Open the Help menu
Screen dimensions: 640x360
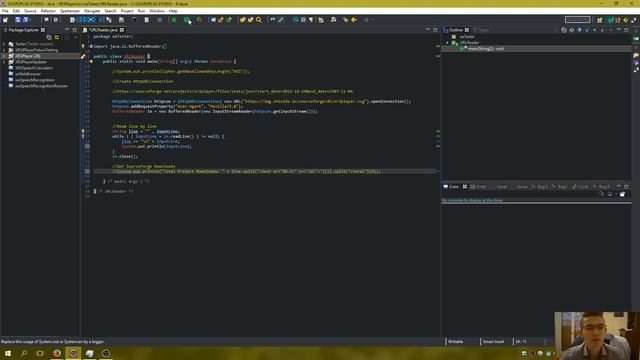point(173,11)
